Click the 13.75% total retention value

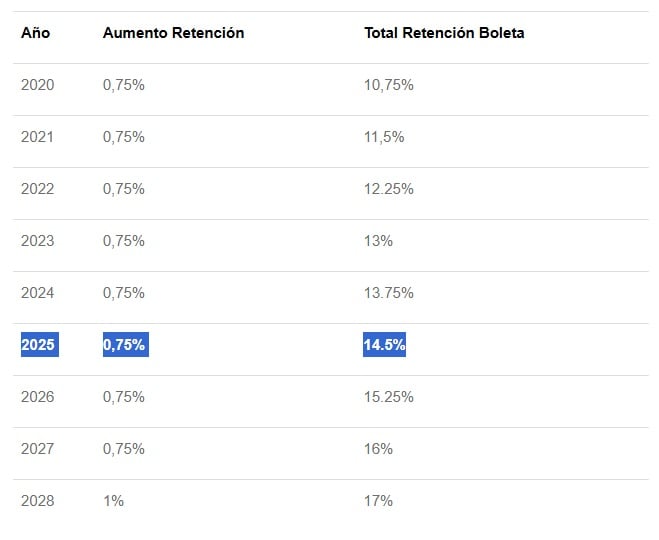coord(389,293)
